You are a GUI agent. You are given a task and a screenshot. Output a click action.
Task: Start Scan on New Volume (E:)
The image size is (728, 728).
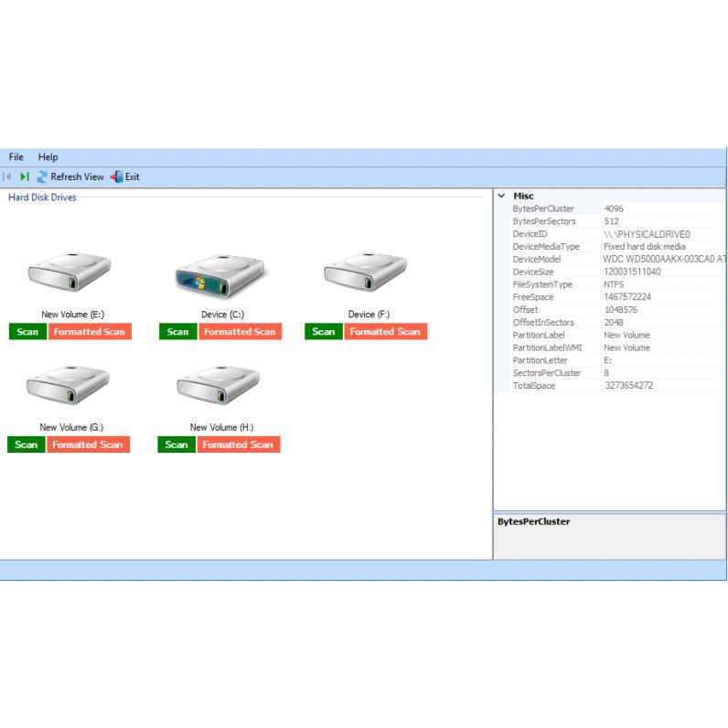27,332
